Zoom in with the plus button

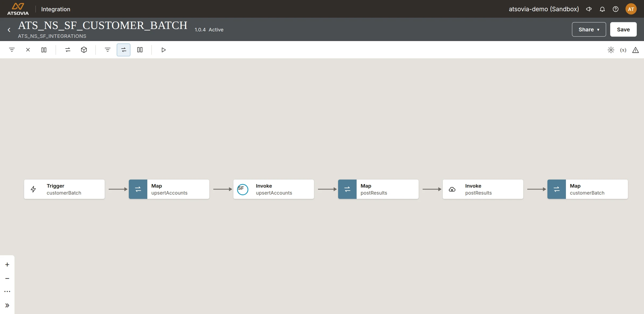point(7,265)
